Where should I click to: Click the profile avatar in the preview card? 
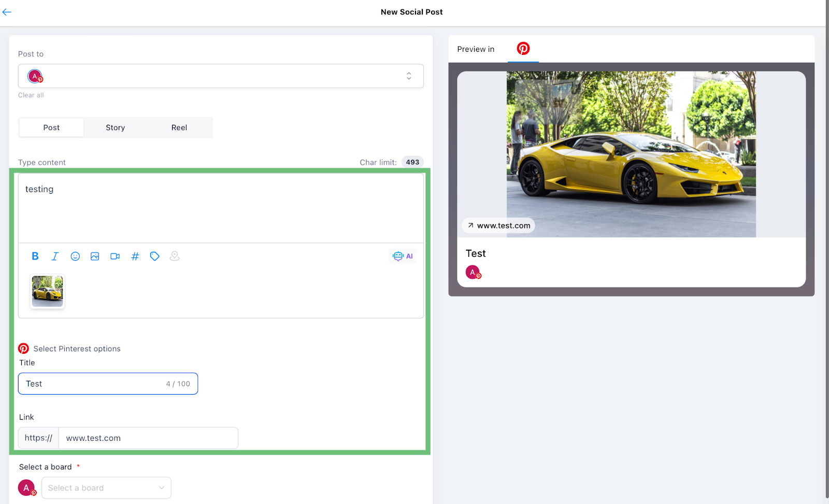click(473, 272)
